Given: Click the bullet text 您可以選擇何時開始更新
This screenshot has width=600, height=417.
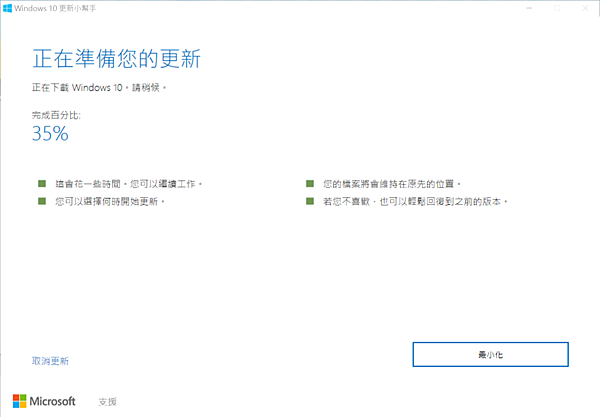Looking at the screenshot, I should click(110, 201).
